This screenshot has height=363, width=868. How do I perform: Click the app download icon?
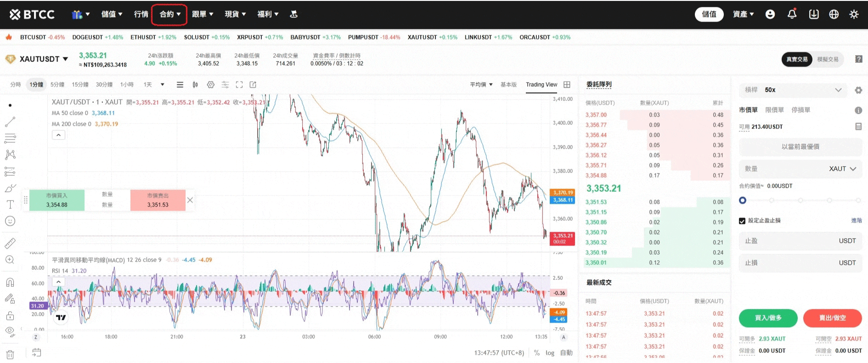[814, 14]
